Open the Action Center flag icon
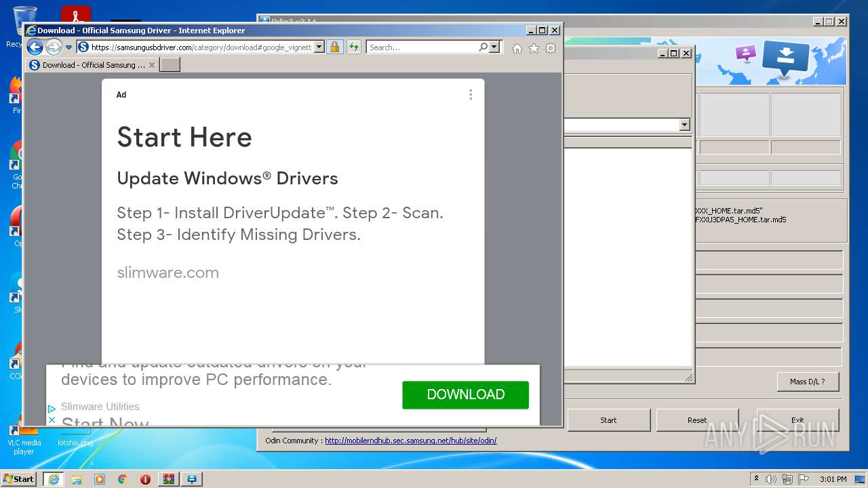This screenshot has width=868, height=488. click(x=804, y=479)
